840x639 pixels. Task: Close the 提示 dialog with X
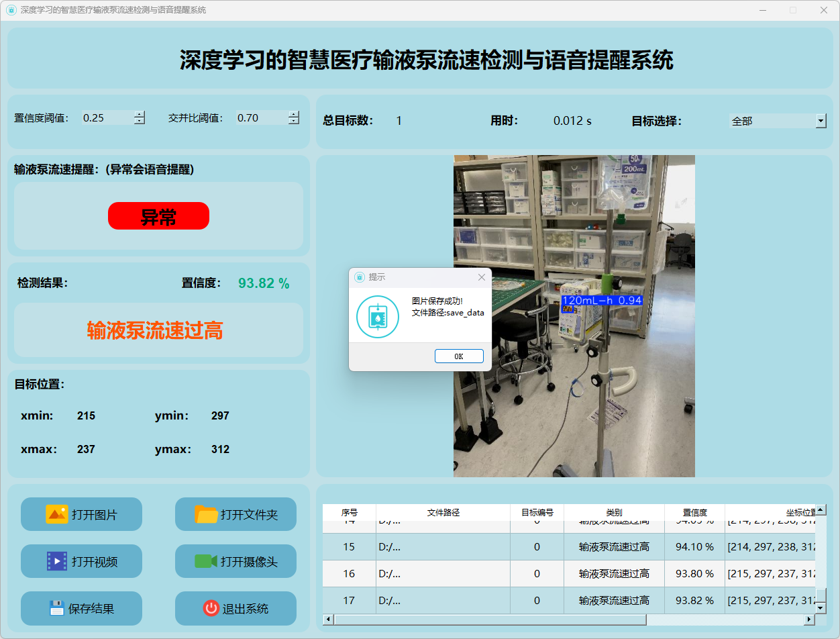[481, 277]
